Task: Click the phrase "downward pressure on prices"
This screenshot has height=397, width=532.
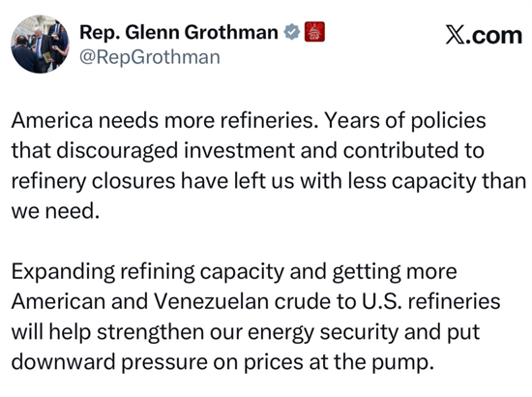Action: [157, 362]
